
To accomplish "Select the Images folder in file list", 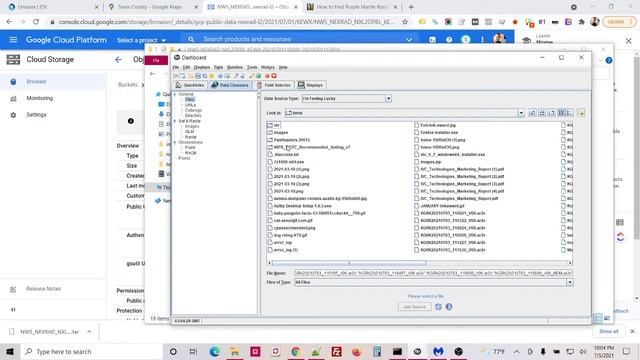I will pos(278,133).
